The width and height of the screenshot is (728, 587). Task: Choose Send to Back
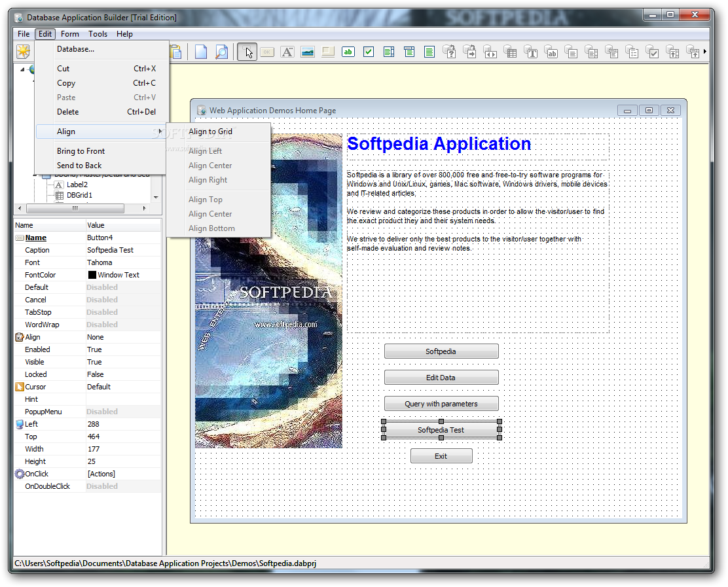(101, 165)
